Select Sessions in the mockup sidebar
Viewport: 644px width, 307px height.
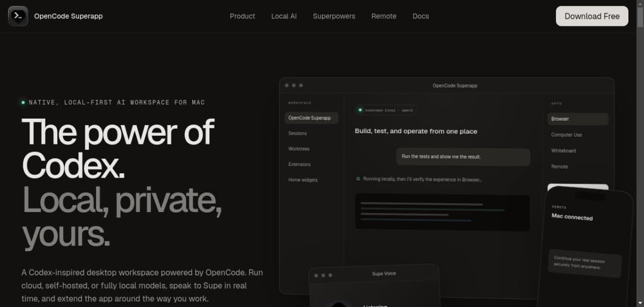[x=298, y=133]
